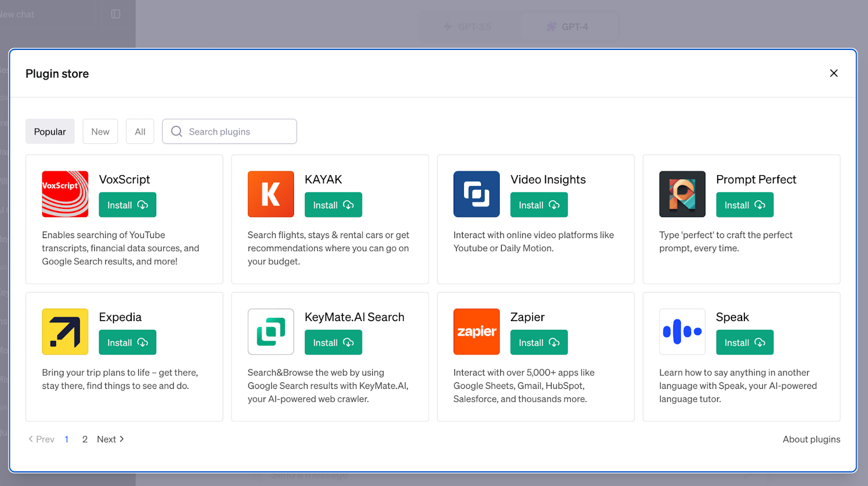Install the Speak language tutor plugin
This screenshot has height=486, width=868.
click(x=744, y=343)
